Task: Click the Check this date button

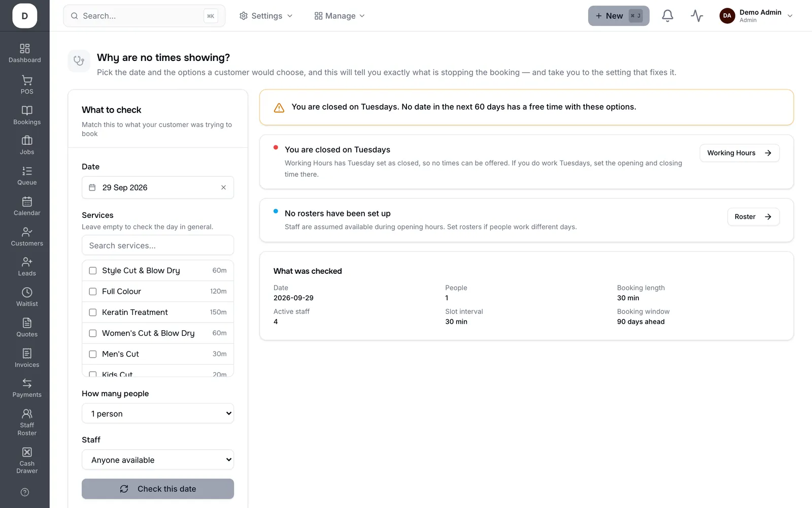Action: [x=158, y=489]
